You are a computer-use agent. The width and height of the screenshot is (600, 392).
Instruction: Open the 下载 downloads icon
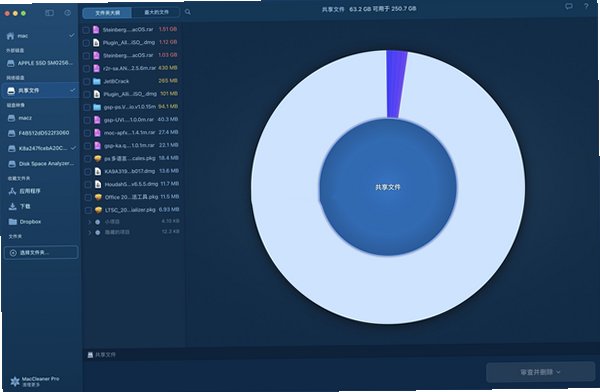click(12, 206)
